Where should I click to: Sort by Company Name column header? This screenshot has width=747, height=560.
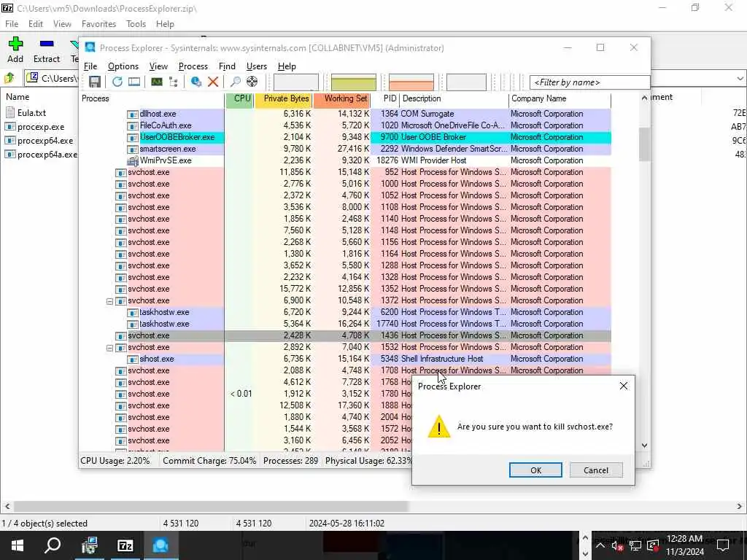click(x=560, y=98)
